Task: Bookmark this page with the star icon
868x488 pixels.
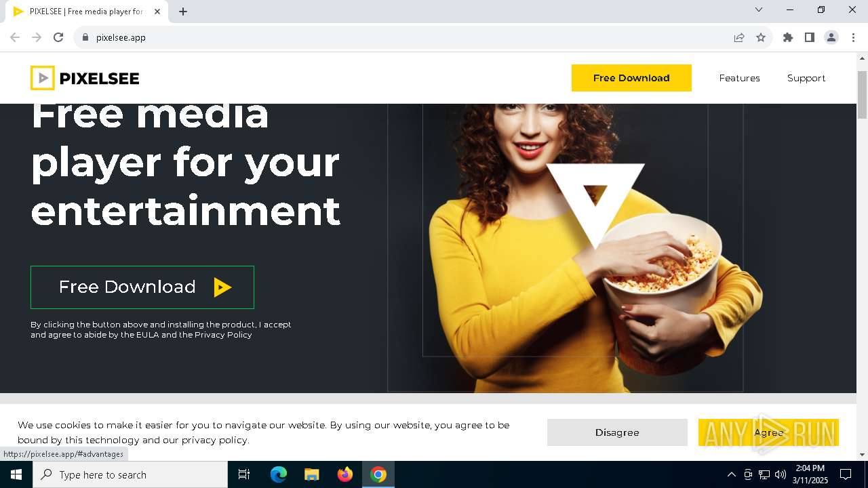Action: point(761,37)
